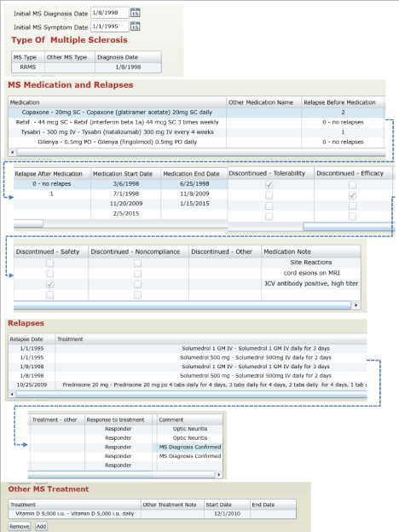This screenshot has height=532, width=399.
Task: Select the Site Reactions medication note
Action: [311, 263]
